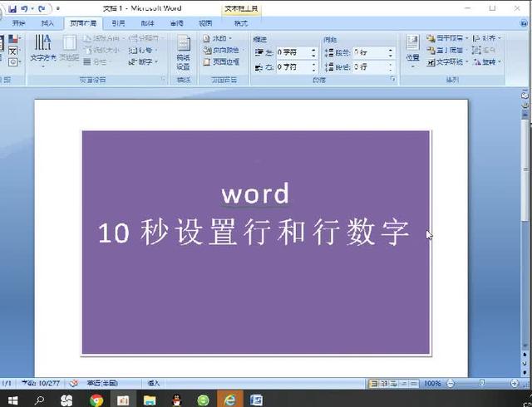Click the 100% zoom level button

tap(432, 384)
